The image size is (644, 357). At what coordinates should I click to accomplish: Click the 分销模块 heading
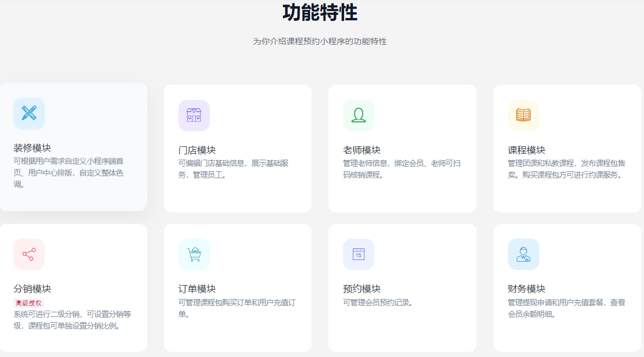click(33, 289)
